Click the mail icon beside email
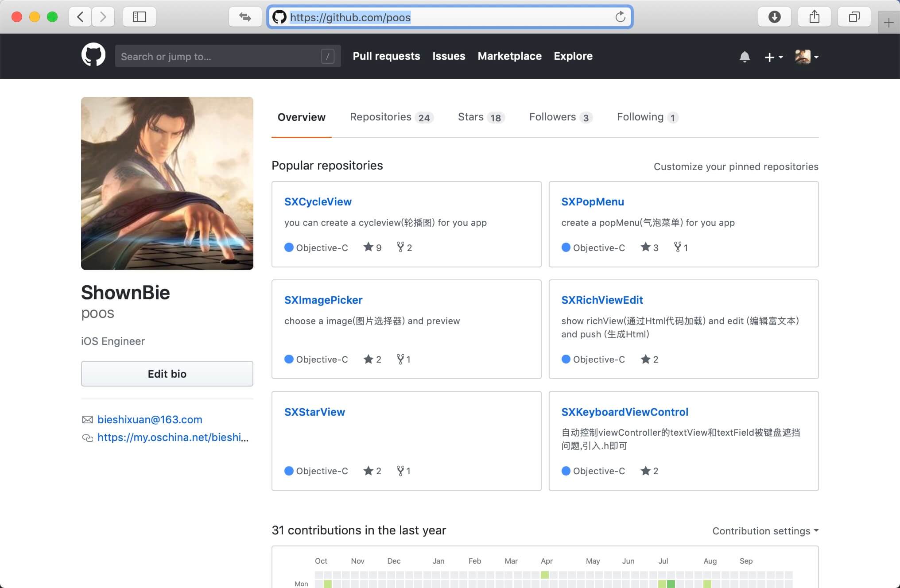 coord(87,420)
